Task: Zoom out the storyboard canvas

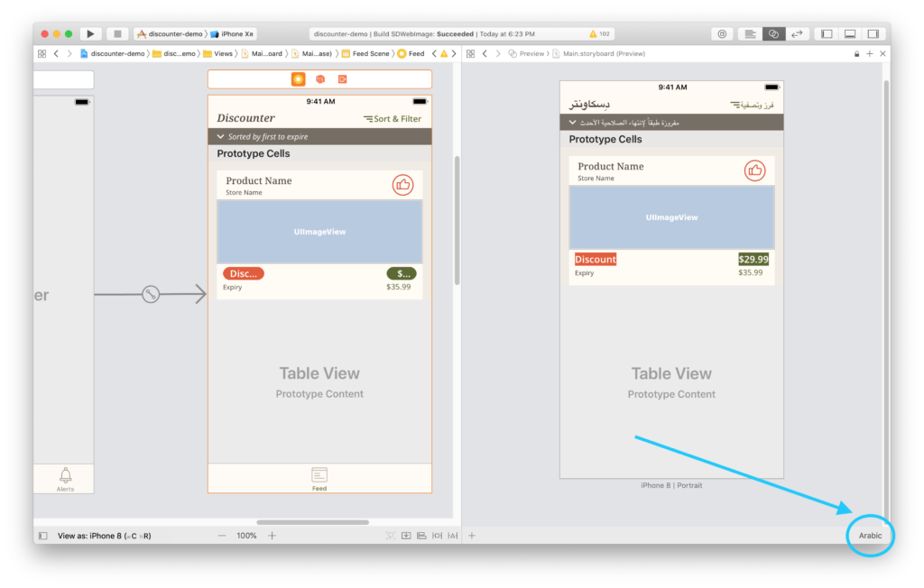Action: pyautogui.click(x=222, y=536)
